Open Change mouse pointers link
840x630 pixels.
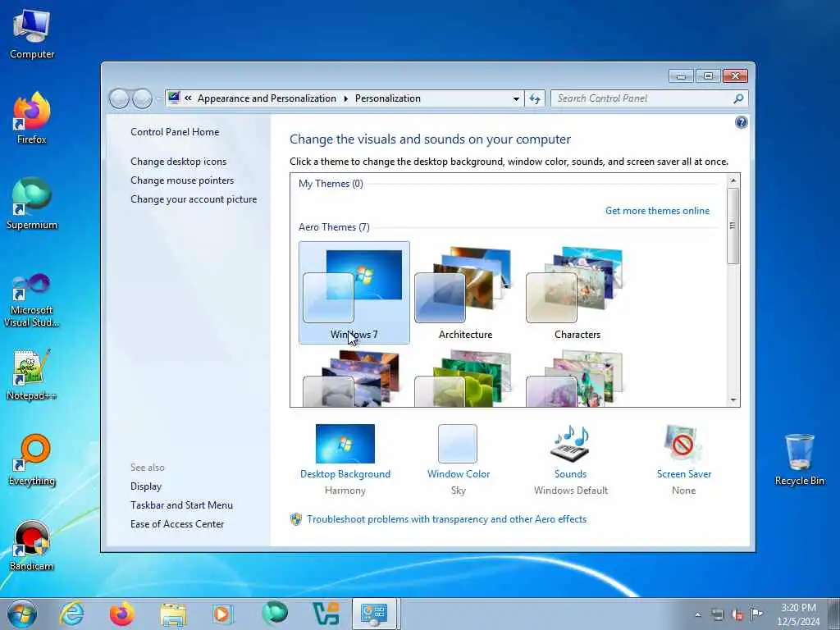click(x=182, y=180)
